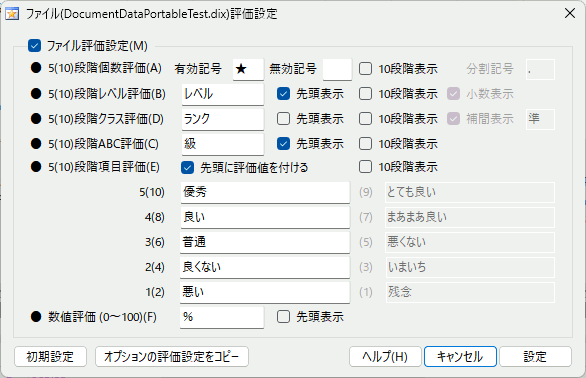The width and height of the screenshot is (586, 378).
Task: Select the 5(10)段階個数評価(A) radio button
Action: 36,68
